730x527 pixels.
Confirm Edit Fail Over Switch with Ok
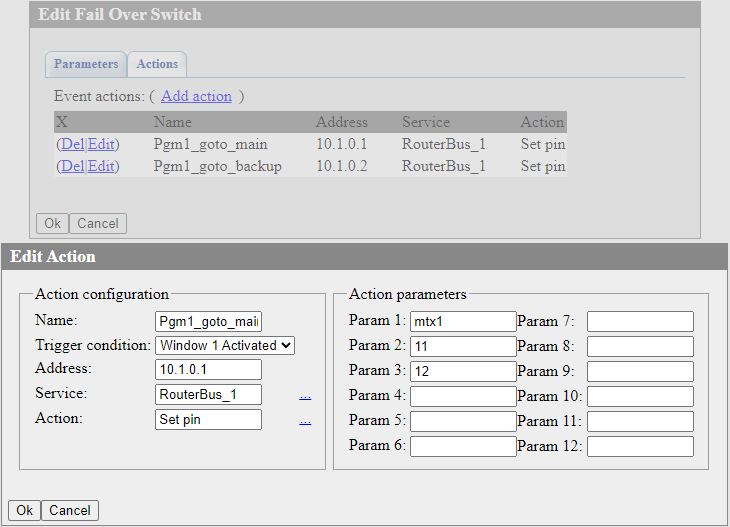coord(52,223)
